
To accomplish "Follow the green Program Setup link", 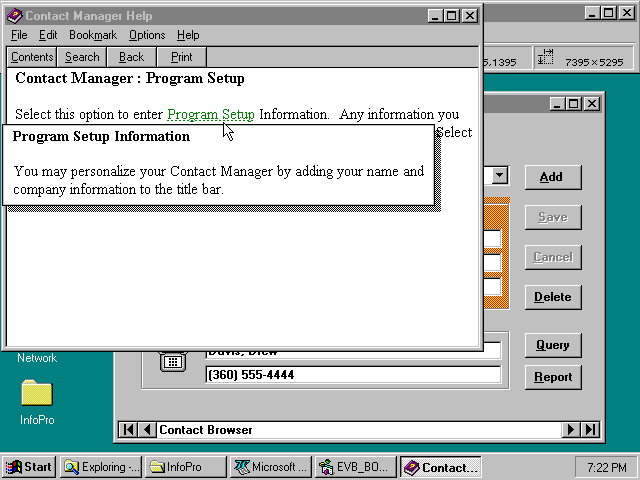I will (210, 114).
